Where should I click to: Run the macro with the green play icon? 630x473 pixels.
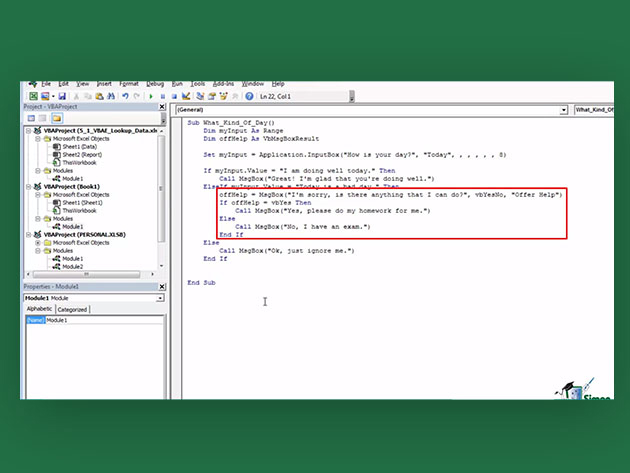[151, 96]
